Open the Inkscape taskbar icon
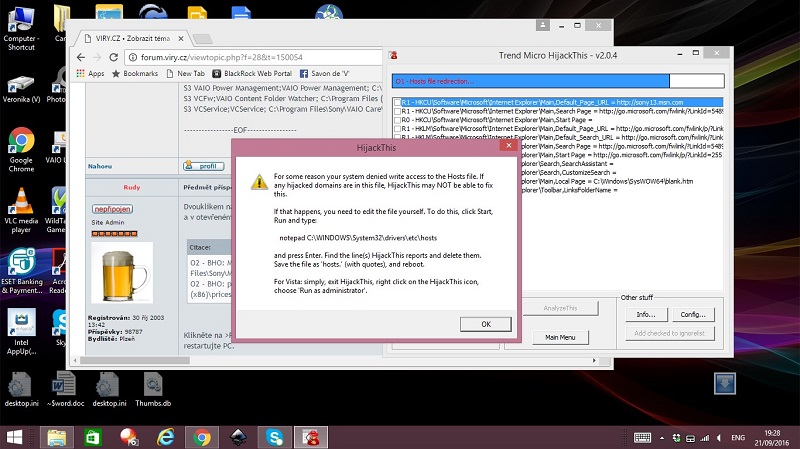 coord(238,437)
